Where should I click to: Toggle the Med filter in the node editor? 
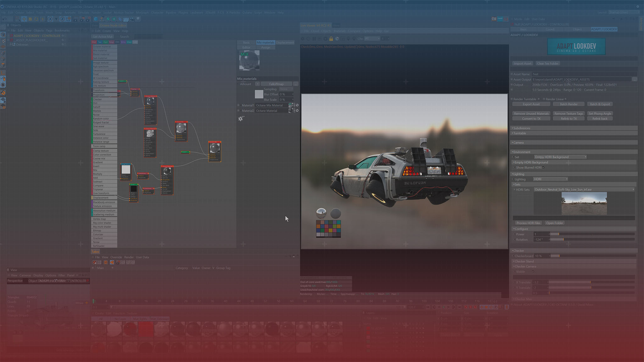pos(129,42)
